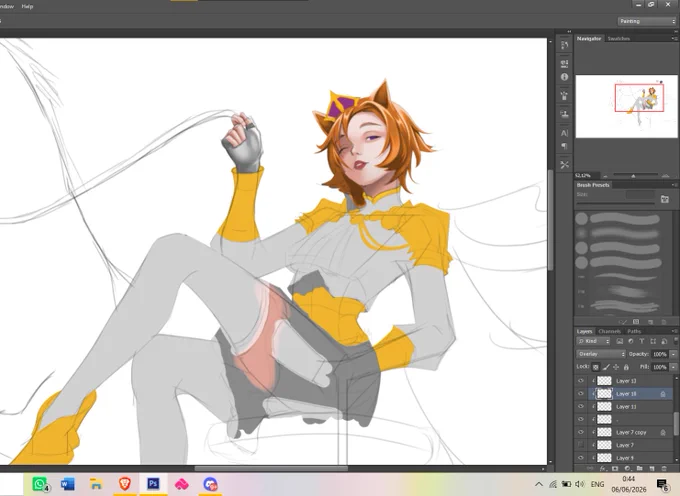
Task: Click the Opacity 100% field
Action: (660, 354)
